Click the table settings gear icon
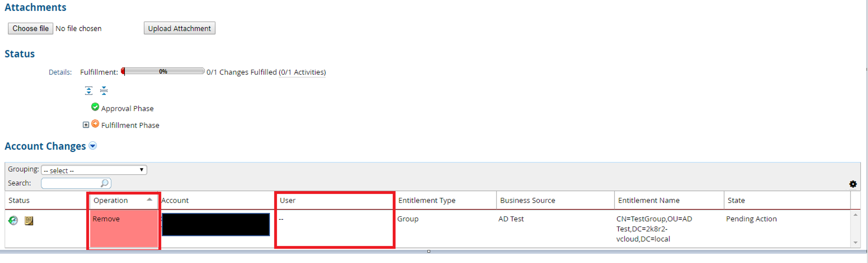 pyautogui.click(x=853, y=184)
